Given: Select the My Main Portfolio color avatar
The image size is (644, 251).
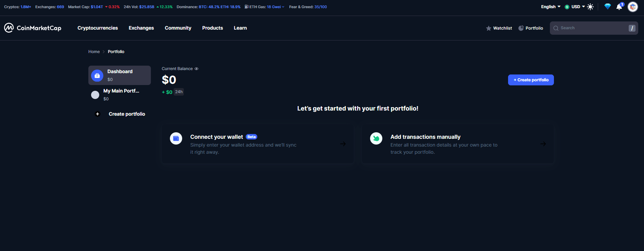Looking at the screenshot, I should pos(95,95).
